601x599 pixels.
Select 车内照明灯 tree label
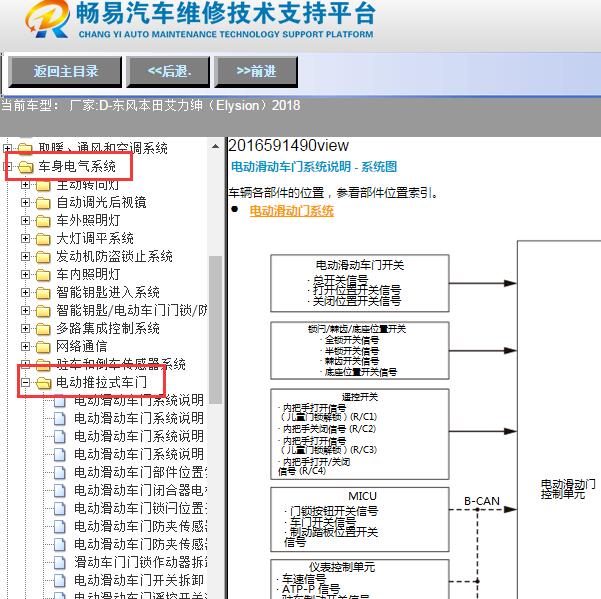tap(88, 274)
